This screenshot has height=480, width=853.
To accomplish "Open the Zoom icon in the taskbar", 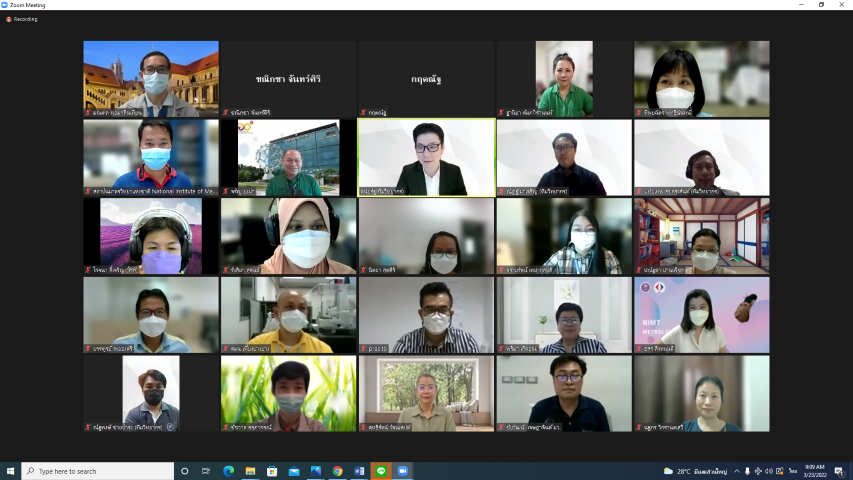I will [x=403, y=471].
